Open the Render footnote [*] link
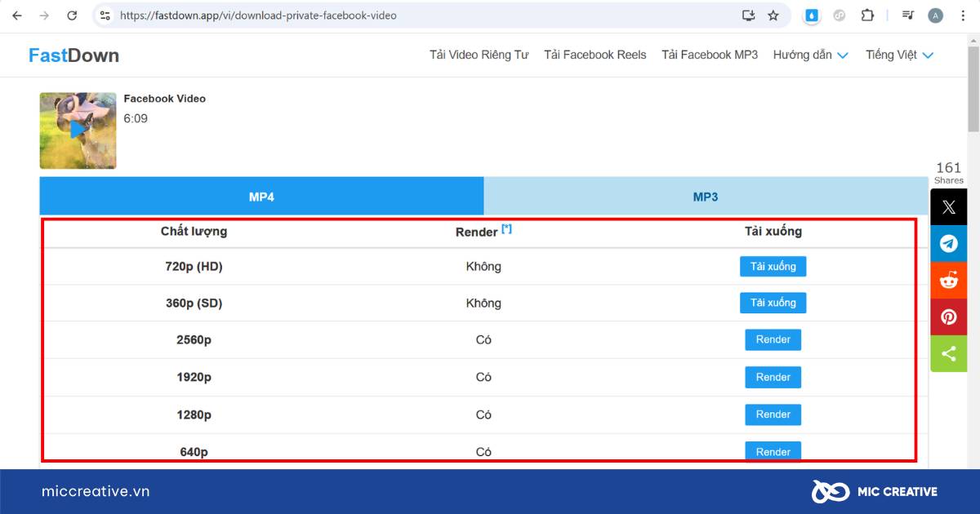Viewport: 980px width, 514px height. click(506, 229)
